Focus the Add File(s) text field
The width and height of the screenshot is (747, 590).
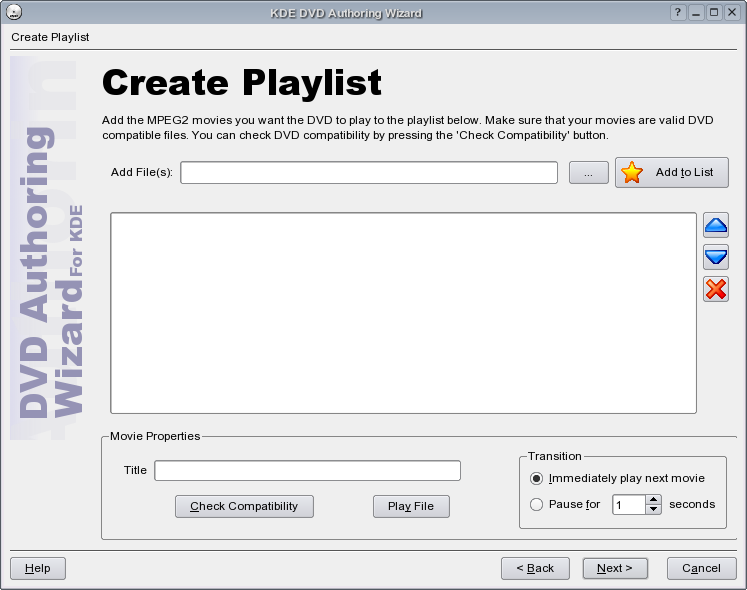pyautogui.click(x=369, y=173)
